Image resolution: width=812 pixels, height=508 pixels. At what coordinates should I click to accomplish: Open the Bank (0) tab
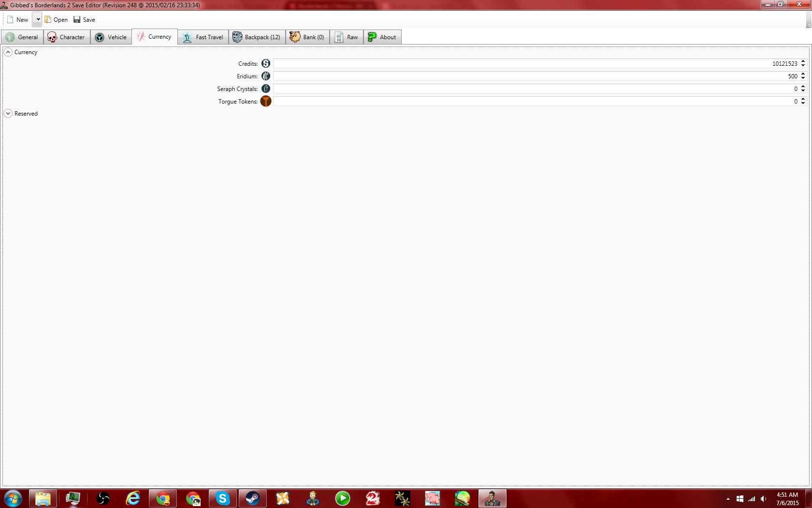pos(307,37)
